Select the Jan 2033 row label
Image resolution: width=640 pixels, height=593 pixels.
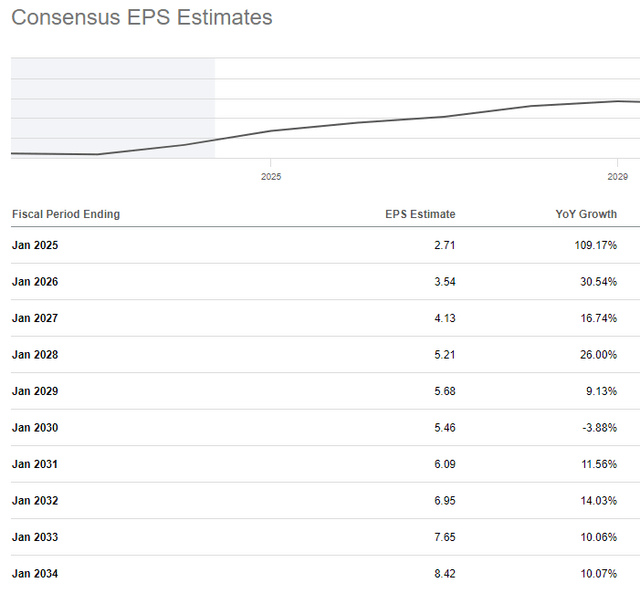pyautogui.click(x=35, y=537)
